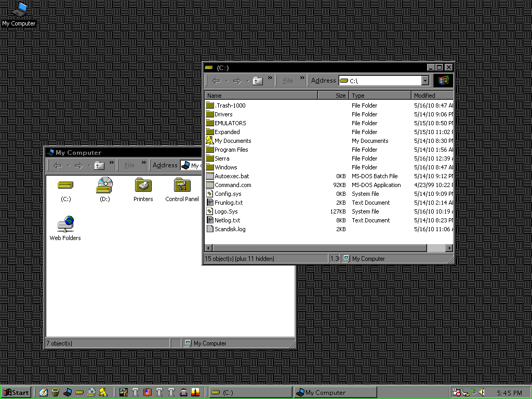Click the cable plug tray icon
Viewport: 532px width, 399px height.
[x=465, y=393]
